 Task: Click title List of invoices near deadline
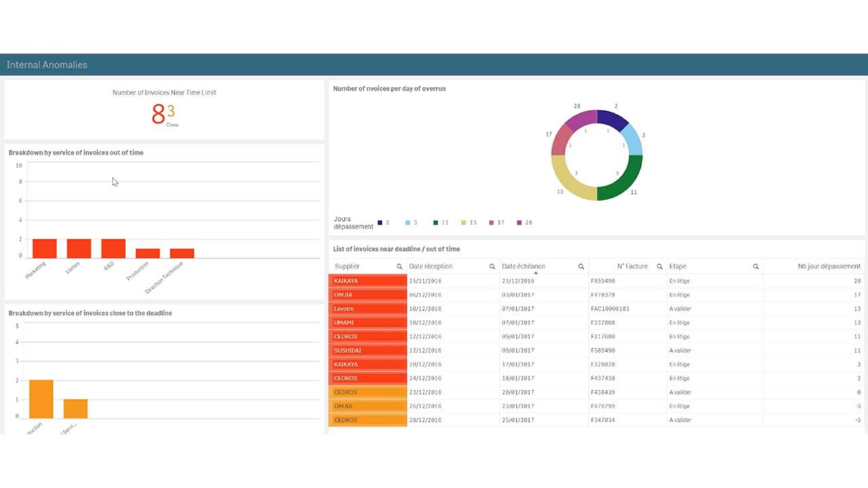[397, 249]
